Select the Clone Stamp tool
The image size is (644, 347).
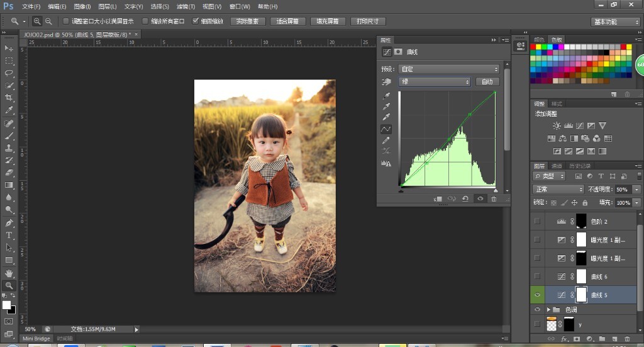click(x=9, y=148)
